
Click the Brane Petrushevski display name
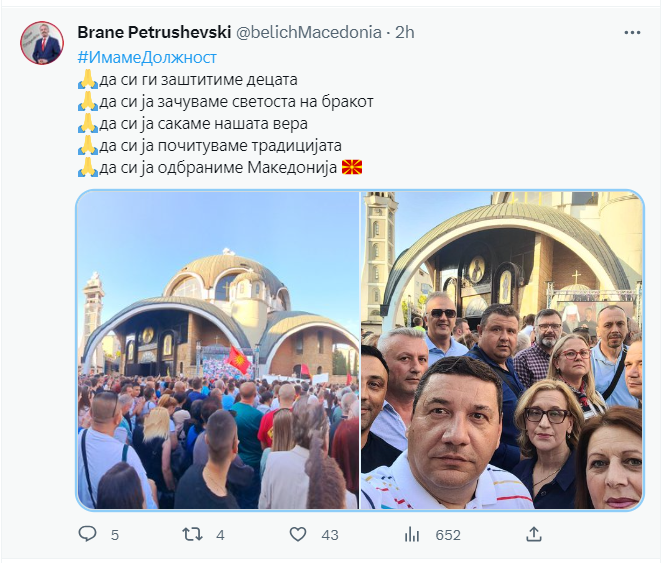pos(154,32)
